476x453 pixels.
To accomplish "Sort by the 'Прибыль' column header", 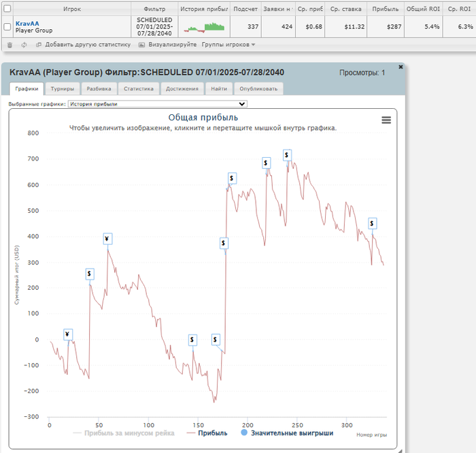I will (x=386, y=9).
